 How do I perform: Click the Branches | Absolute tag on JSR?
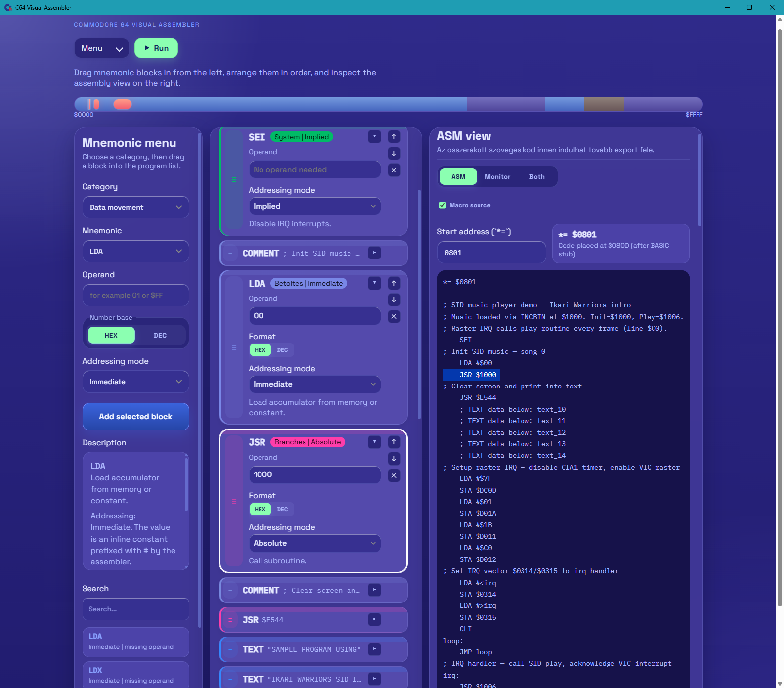307,442
